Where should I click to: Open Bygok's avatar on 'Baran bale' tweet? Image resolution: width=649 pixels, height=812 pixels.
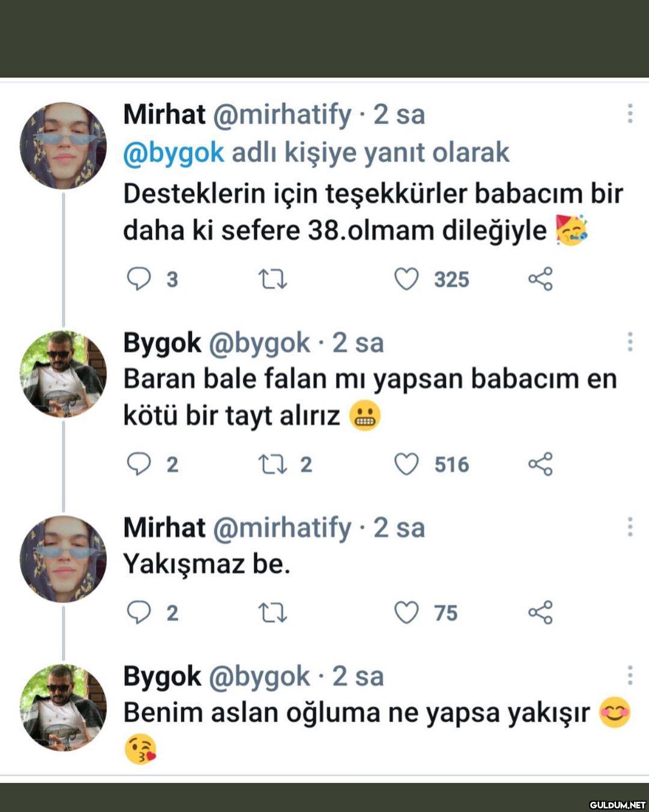point(63,374)
